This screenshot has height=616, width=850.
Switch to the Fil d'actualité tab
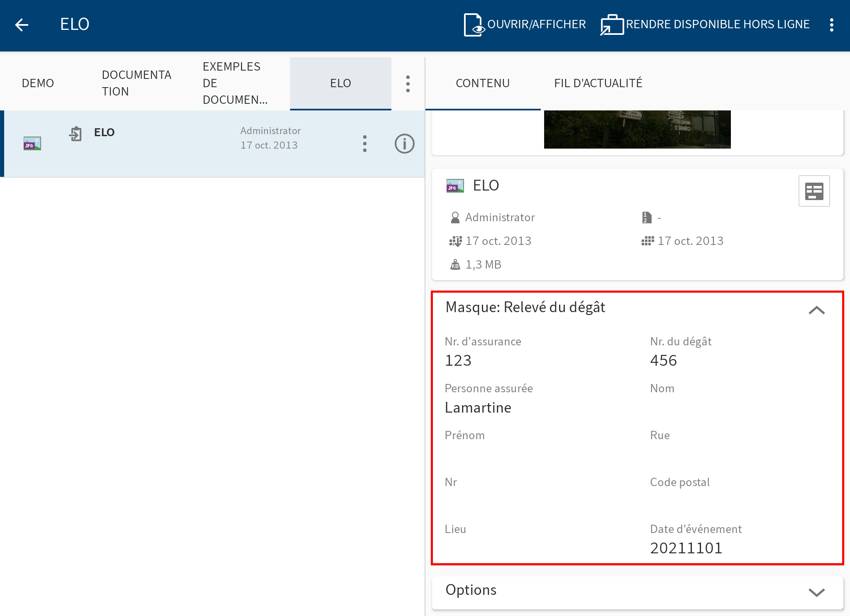[x=598, y=83]
